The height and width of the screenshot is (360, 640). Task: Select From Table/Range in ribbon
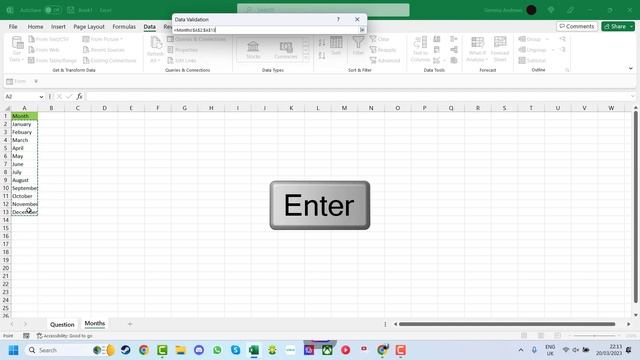(x=52, y=60)
